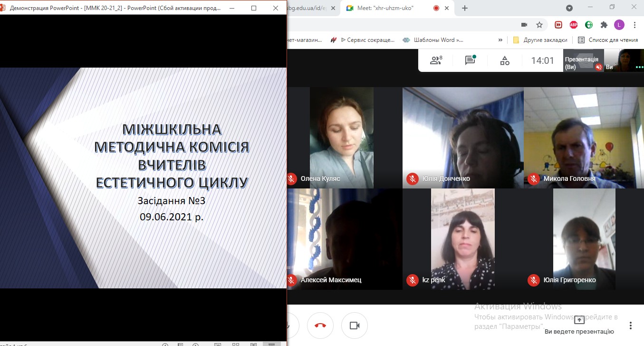Expand the hidden bookmarks chevron
Image resolution: width=644 pixels, height=346 pixels.
[x=500, y=40]
